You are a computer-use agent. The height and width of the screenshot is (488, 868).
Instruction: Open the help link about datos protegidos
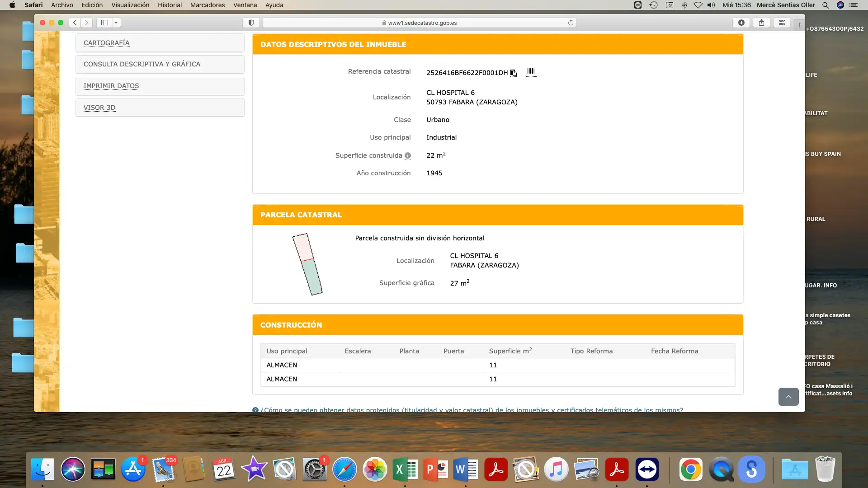[x=472, y=409]
